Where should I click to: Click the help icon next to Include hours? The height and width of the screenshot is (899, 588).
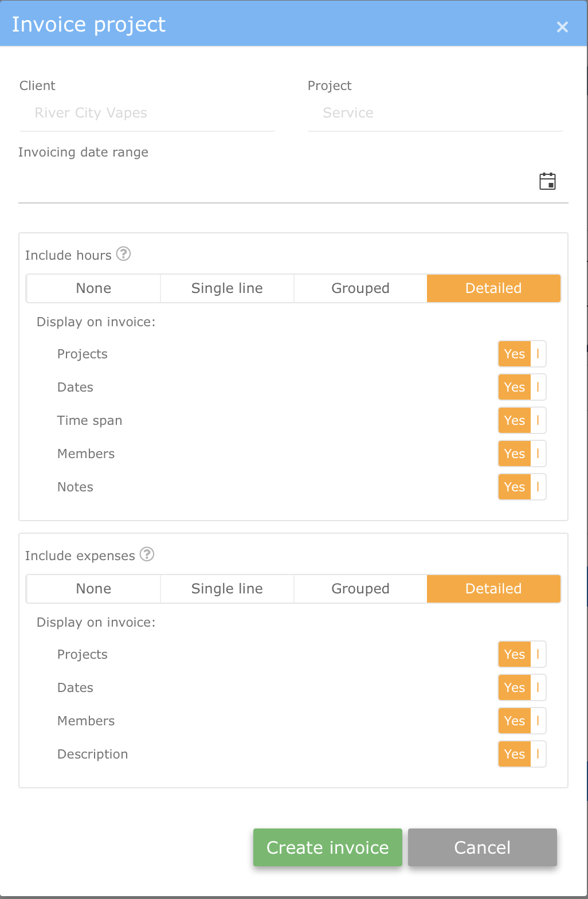point(123,253)
